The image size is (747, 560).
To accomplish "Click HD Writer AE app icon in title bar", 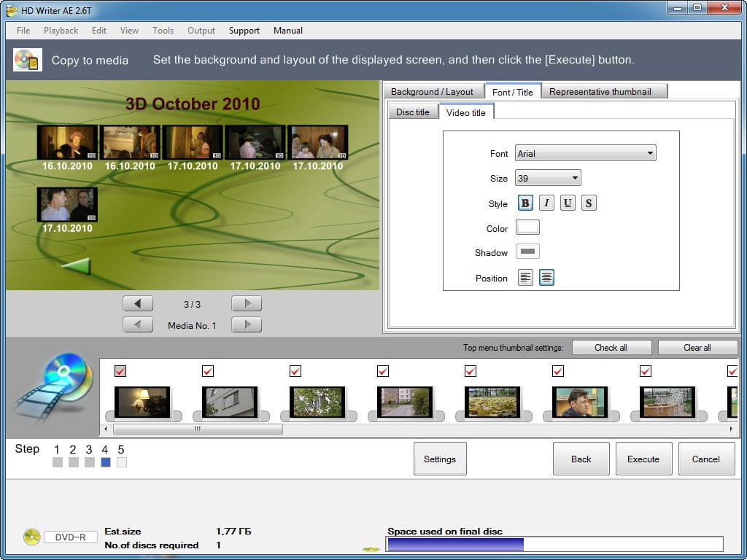I will pyautogui.click(x=12, y=10).
